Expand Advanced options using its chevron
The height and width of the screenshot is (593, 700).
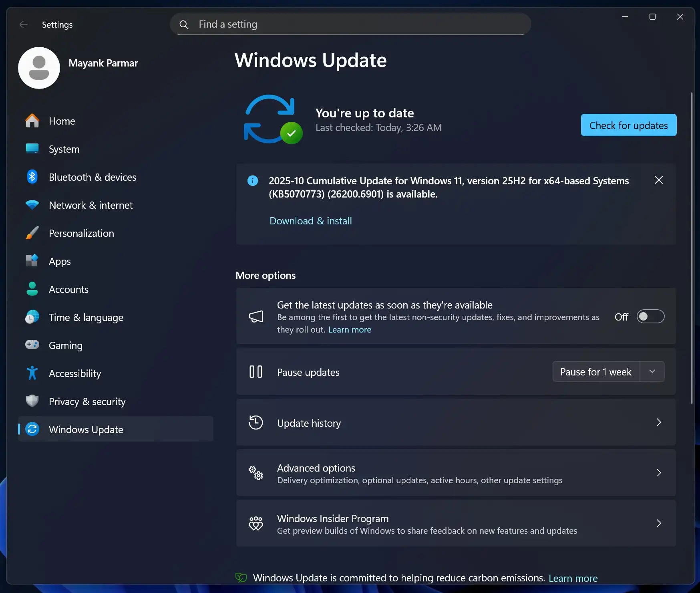point(659,473)
